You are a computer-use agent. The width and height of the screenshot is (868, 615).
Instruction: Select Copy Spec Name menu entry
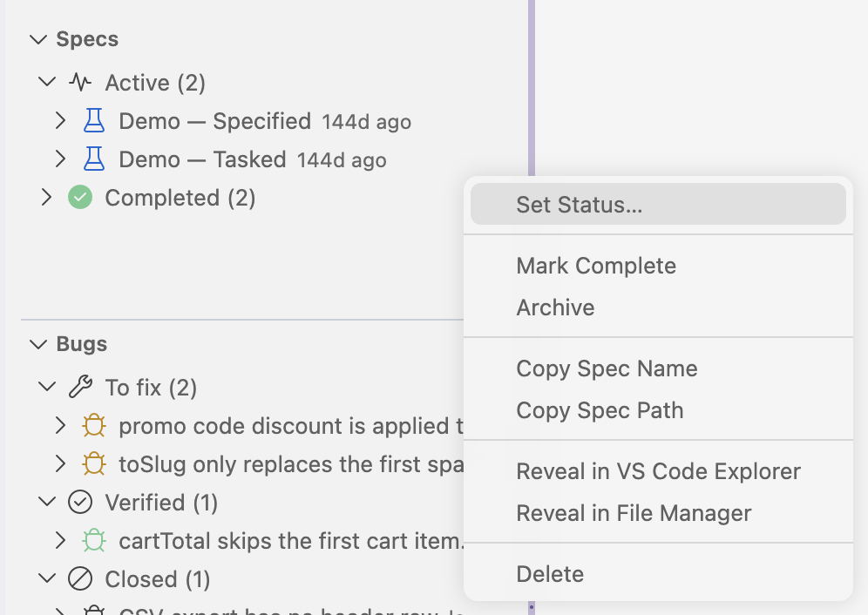tap(658, 368)
